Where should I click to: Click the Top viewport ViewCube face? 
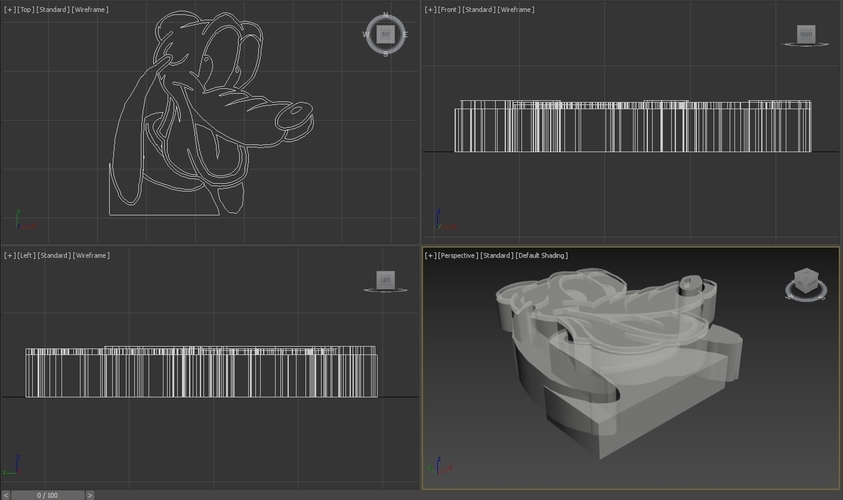(385, 34)
